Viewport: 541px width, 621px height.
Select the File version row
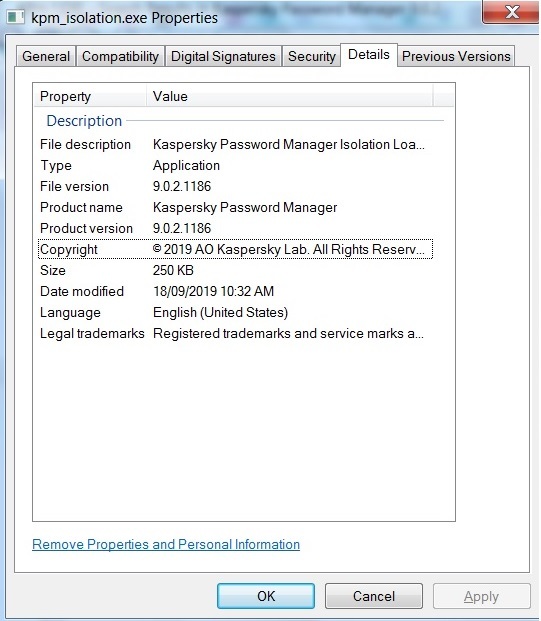point(235,187)
